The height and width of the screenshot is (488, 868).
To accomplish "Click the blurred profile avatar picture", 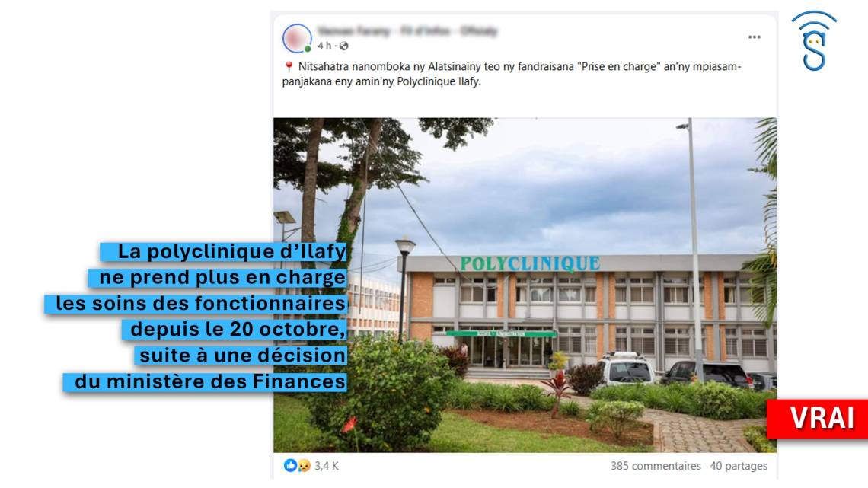I will coord(297,38).
